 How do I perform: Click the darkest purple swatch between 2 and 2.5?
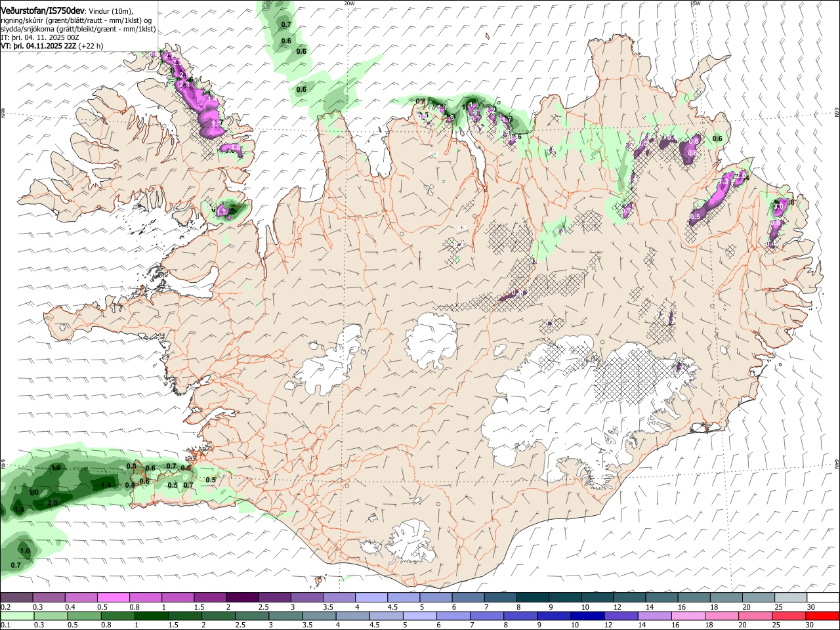(242, 597)
